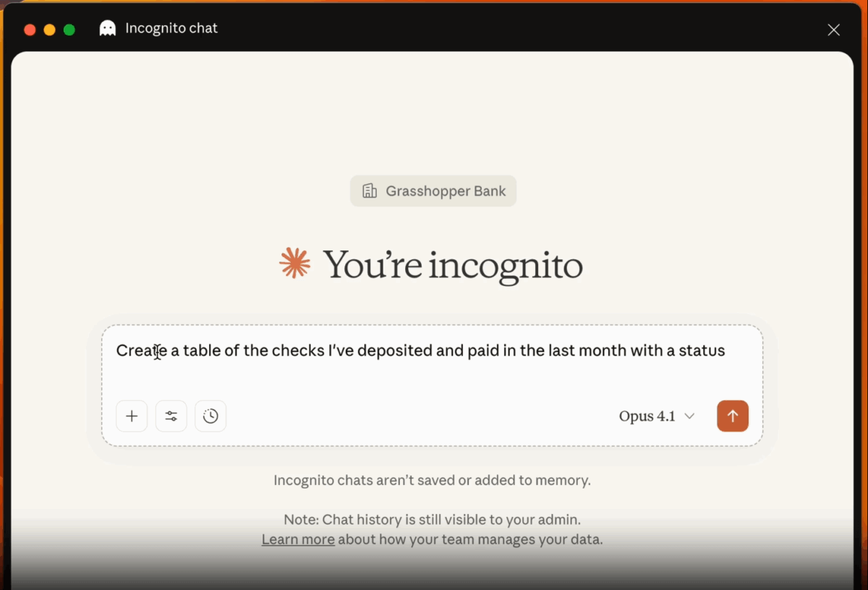Send the message with the orange arrow
The image size is (868, 590).
[732, 416]
